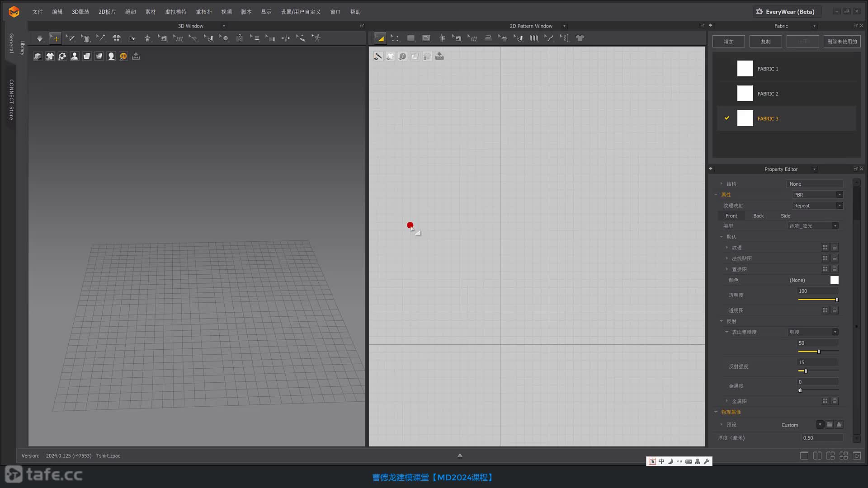This screenshot has width=868, height=488.
Task: Open the Library side tab
Action: (22, 48)
